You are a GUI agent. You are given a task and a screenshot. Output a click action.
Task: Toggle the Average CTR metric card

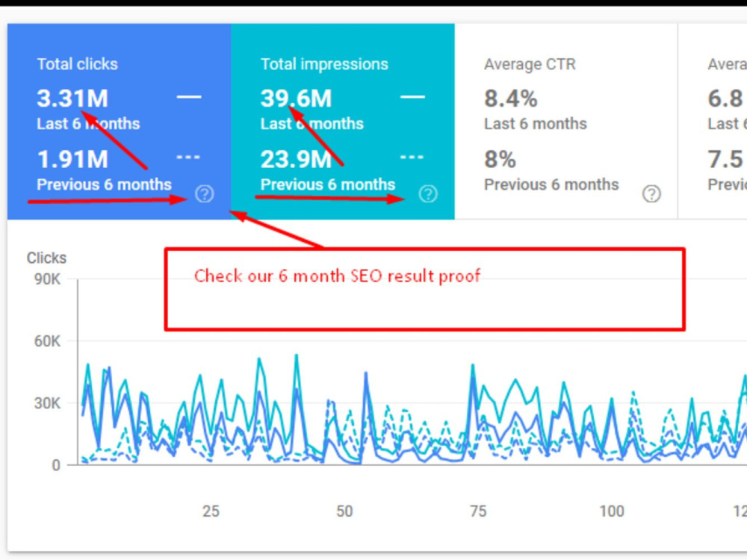click(x=566, y=122)
